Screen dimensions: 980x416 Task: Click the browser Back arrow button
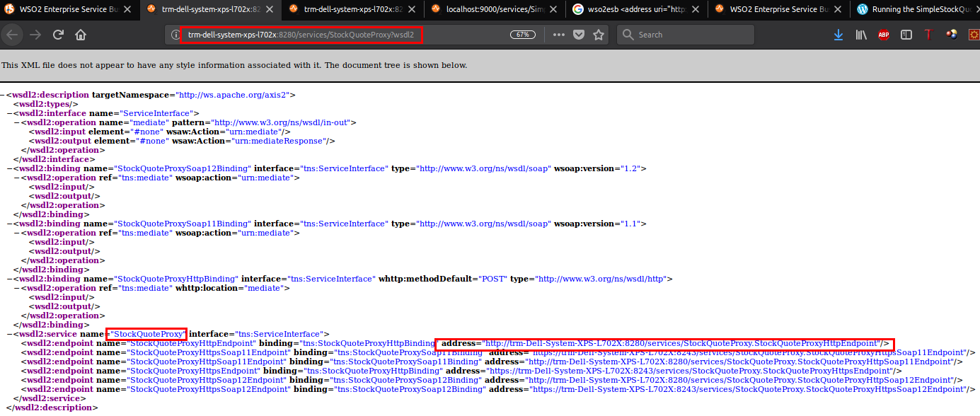(13, 35)
